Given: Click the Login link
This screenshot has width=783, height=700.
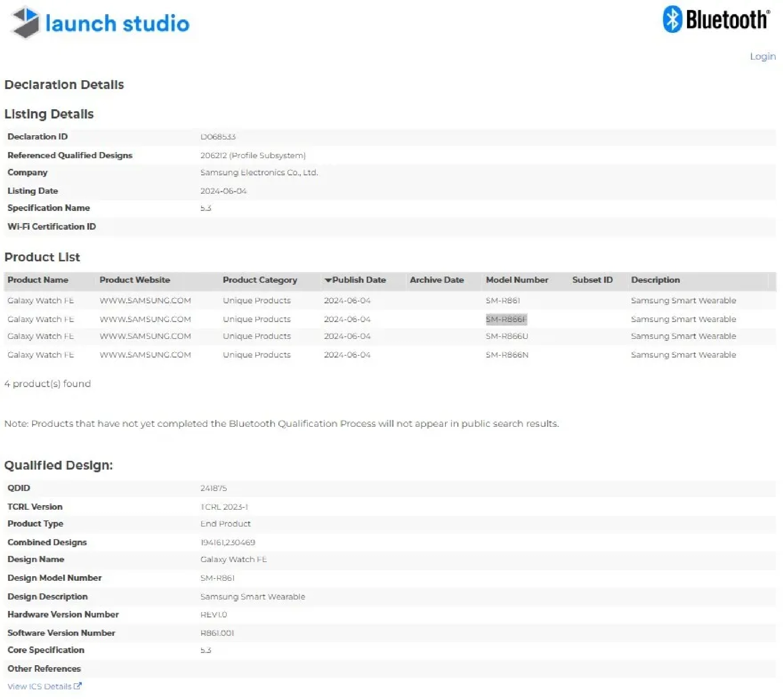Looking at the screenshot, I should pos(762,57).
